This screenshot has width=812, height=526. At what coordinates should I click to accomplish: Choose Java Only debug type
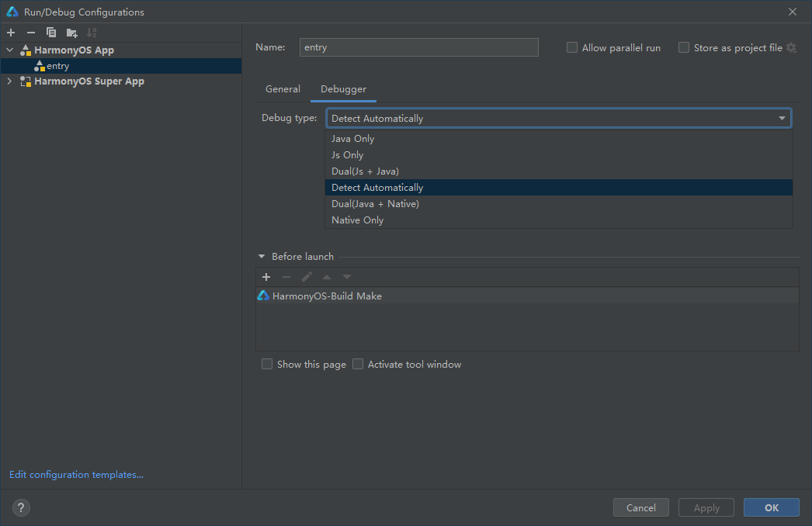click(559, 139)
